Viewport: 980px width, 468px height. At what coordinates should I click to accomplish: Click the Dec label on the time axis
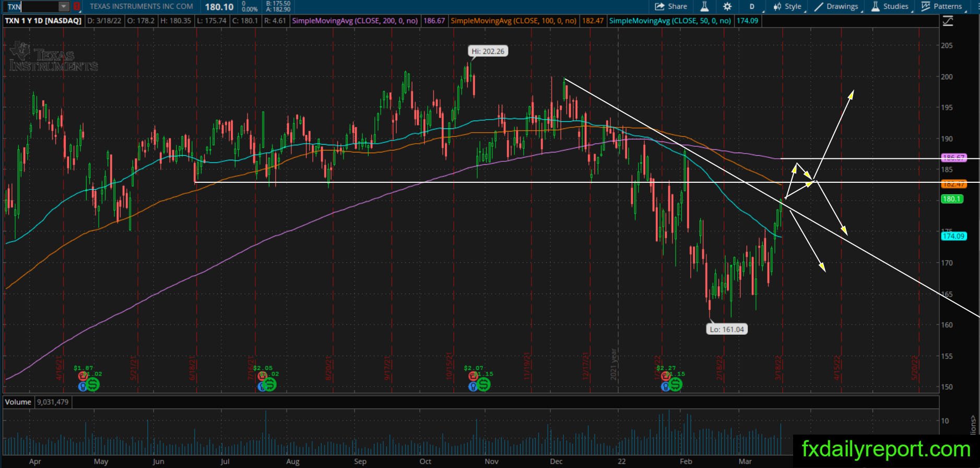pos(556,462)
